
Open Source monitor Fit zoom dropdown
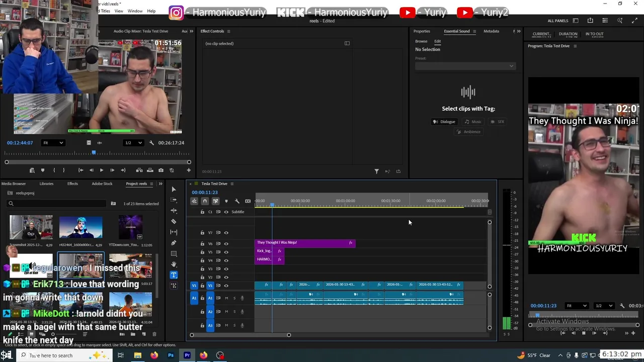tap(53, 143)
